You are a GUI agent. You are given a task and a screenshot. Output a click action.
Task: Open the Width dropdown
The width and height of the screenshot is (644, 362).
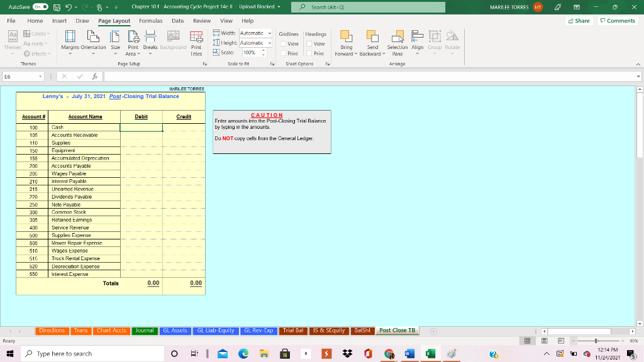point(269,33)
